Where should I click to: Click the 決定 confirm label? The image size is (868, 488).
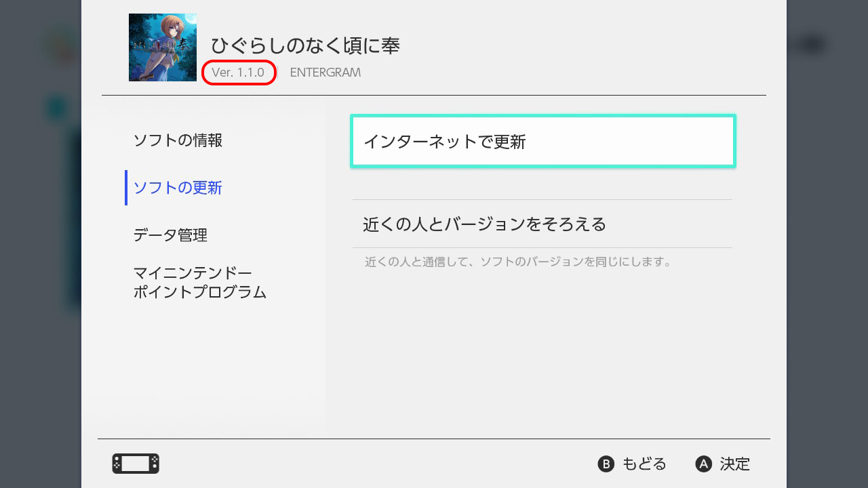pyautogui.click(x=734, y=464)
